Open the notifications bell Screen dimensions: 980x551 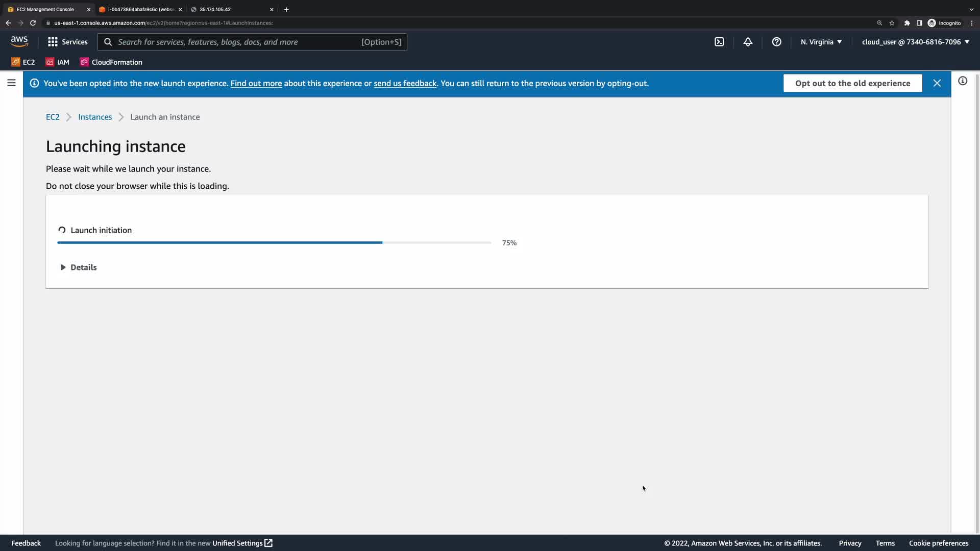click(x=748, y=42)
